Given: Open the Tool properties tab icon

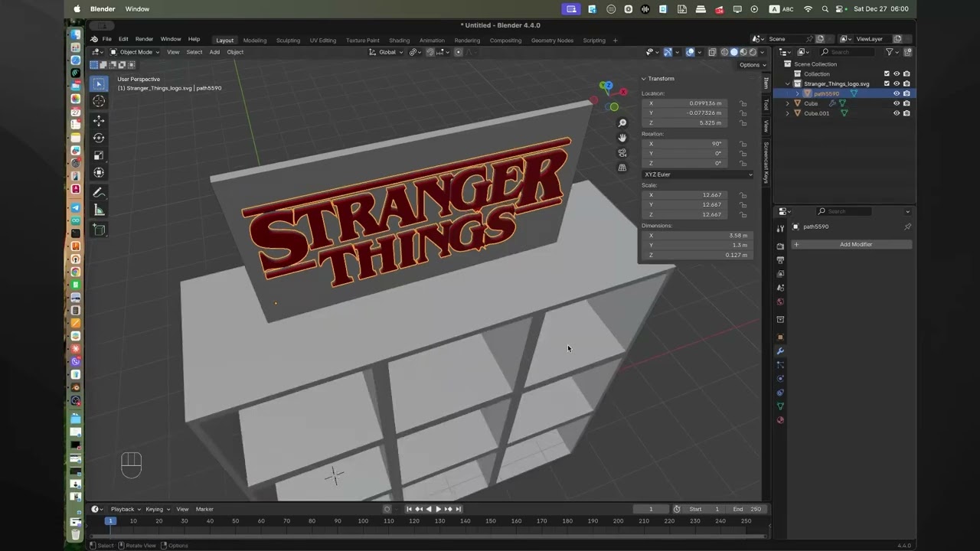Looking at the screenshot, I should click(780, 229).
